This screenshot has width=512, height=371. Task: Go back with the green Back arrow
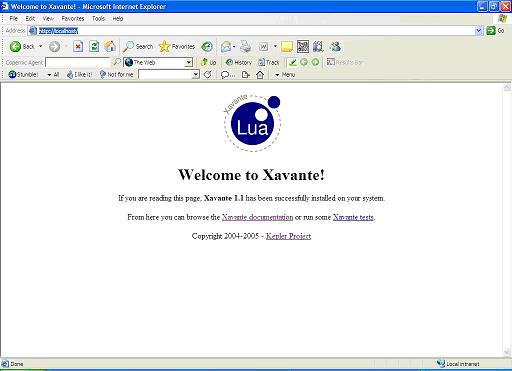tap(22, 46)
